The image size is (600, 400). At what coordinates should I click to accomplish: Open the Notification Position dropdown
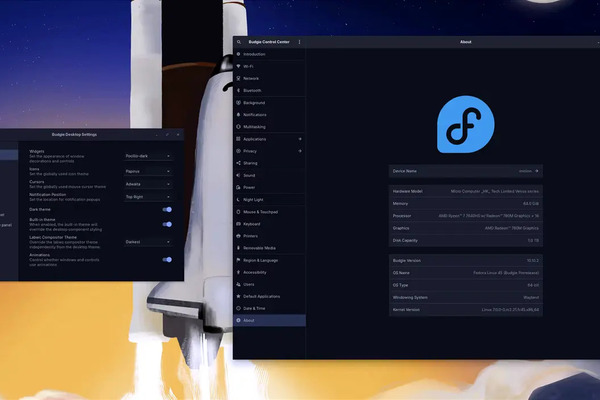[148, 197]
